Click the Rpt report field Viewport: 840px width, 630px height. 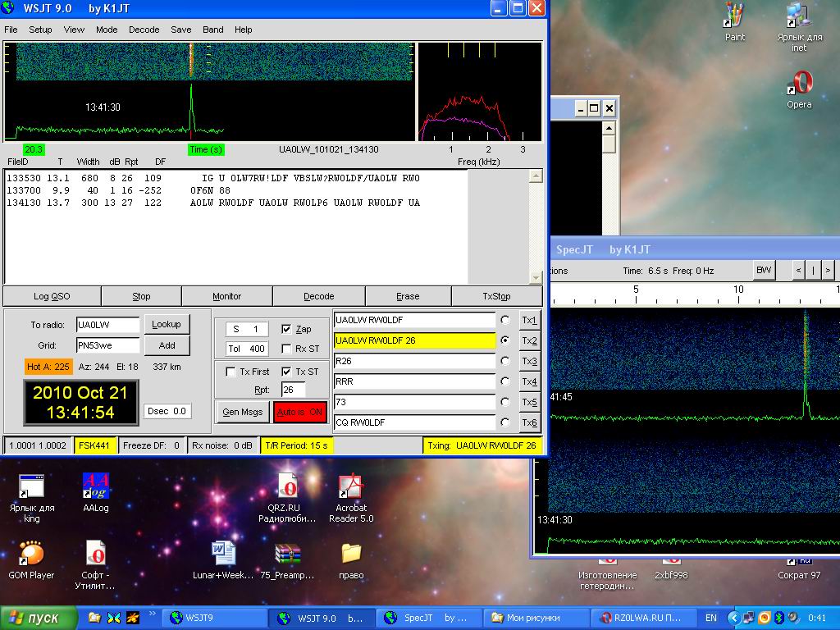pyautogui.click(x=293, y=390)
